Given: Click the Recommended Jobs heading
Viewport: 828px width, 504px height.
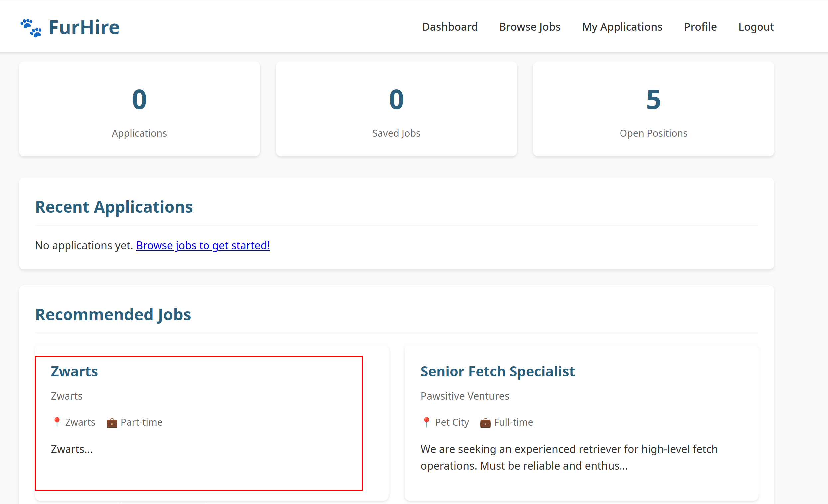Looking at the screenshot, I should tap(113, 315).
